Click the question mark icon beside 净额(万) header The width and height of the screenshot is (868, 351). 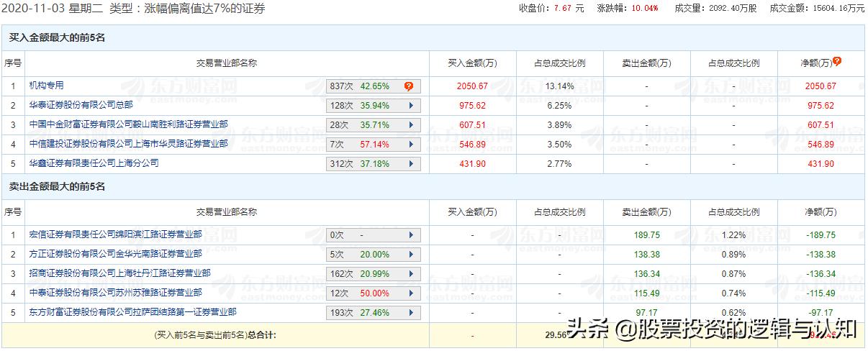tap(837, 62)
